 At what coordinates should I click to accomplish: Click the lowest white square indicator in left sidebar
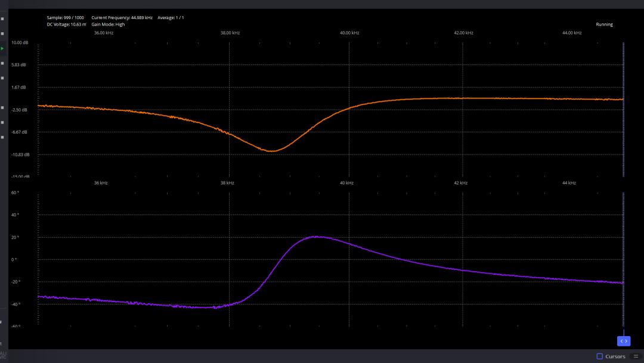(x=2, y=137)
